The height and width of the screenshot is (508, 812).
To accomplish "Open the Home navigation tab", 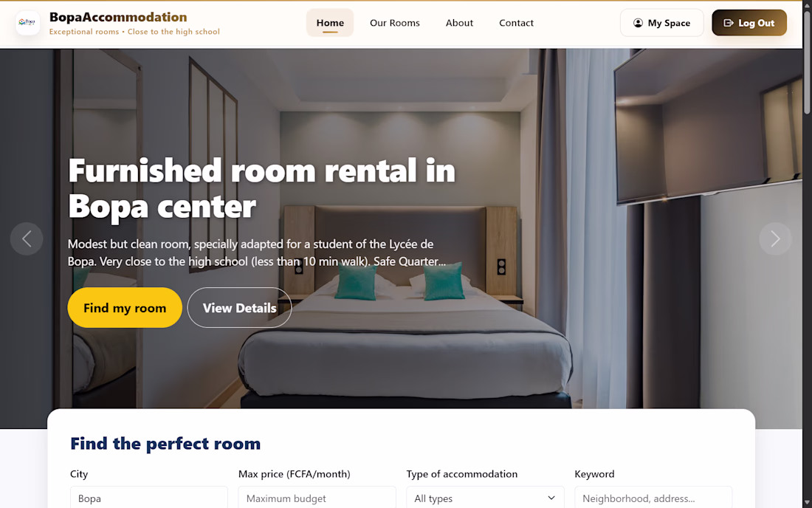I will 330,23.
